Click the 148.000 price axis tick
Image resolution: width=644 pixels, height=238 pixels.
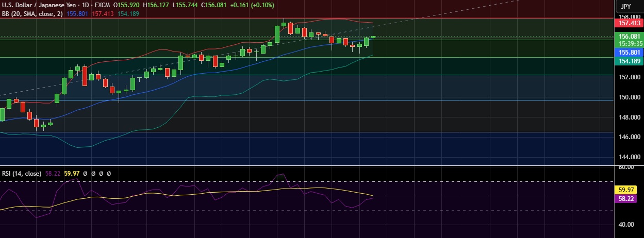coord(629,117)
